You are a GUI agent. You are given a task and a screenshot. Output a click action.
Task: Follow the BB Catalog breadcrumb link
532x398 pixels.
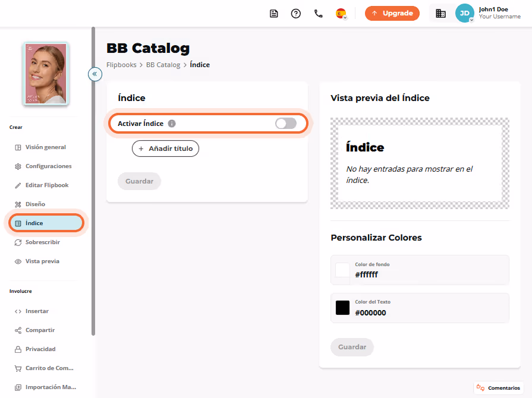[x=163, y=65]
